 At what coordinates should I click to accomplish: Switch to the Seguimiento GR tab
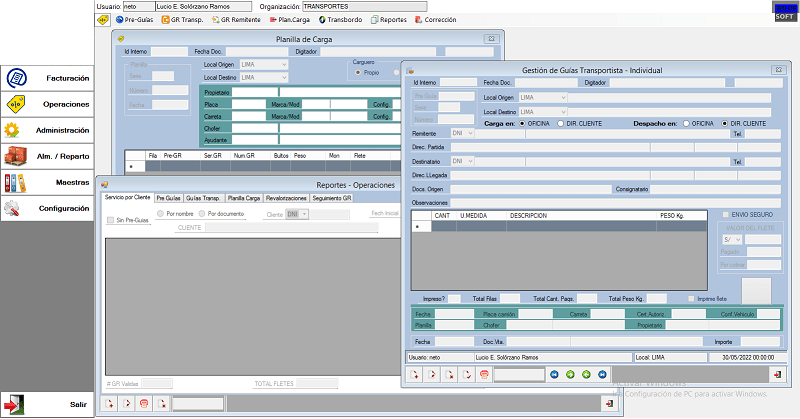pos(332,199)
